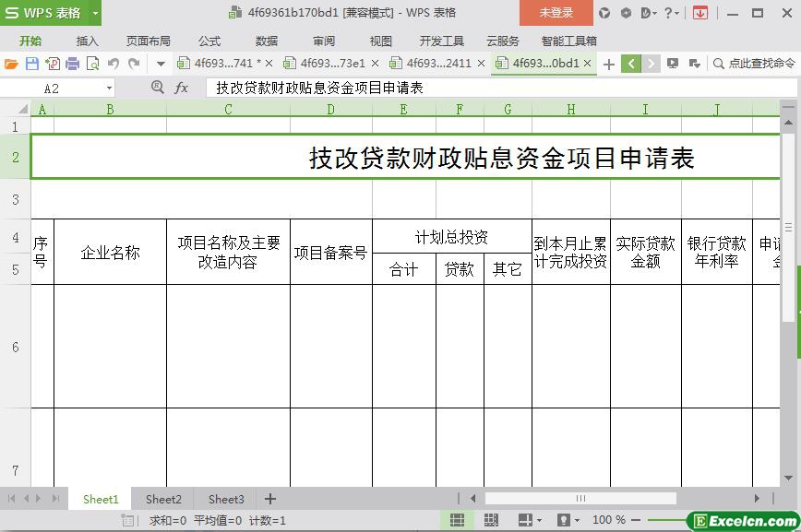Click the Save disk icon
Screen dimensions: 801x532
pos(31,64)
